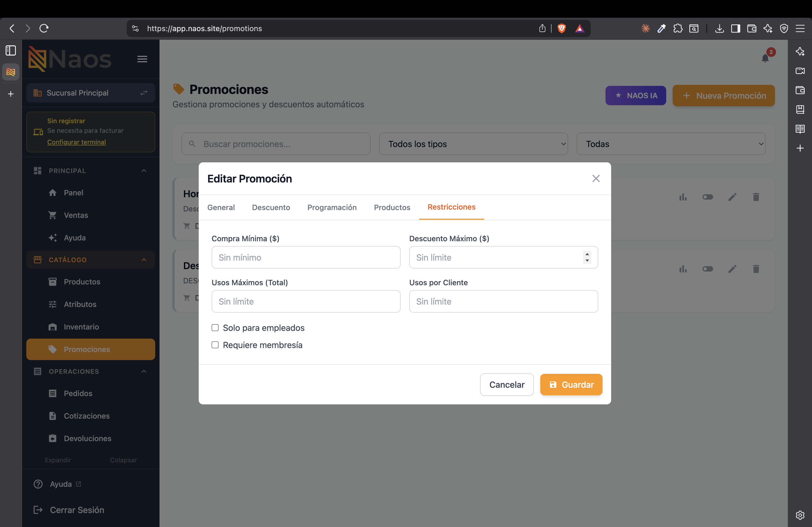The width and height of the screenshot is (812, 527).
Task: Cancel the promotion edit
Action: [x=507, y=385]
